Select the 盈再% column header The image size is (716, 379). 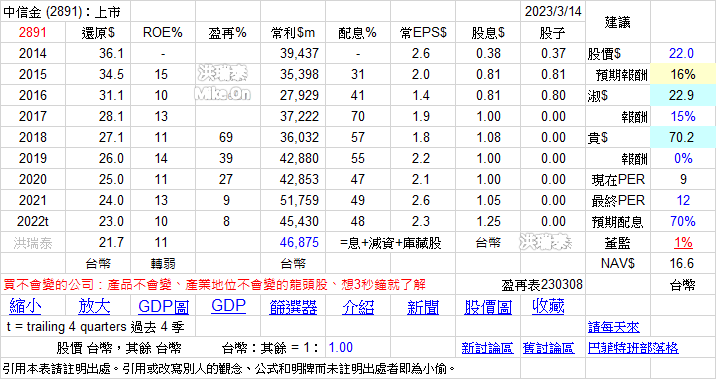227,32
